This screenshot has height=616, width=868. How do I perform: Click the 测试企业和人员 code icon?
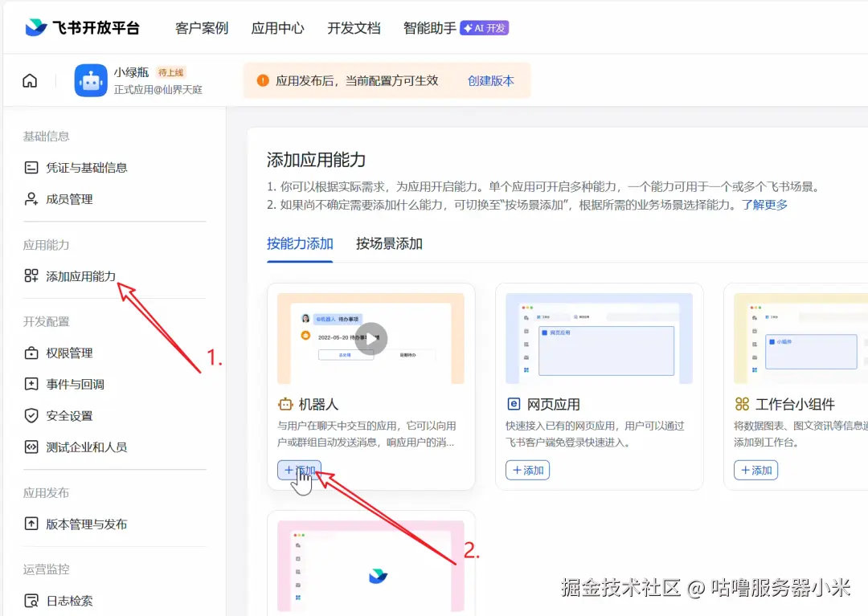(x=31, y=447)
